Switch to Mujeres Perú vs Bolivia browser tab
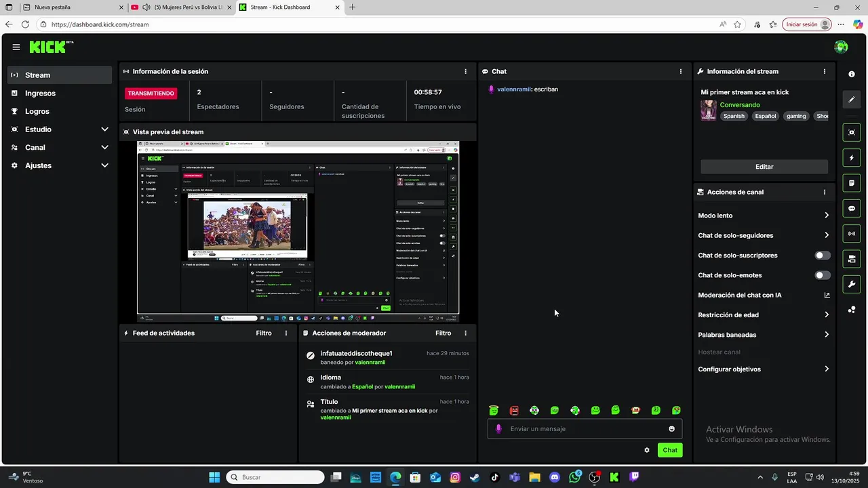 tap(182, 7)
